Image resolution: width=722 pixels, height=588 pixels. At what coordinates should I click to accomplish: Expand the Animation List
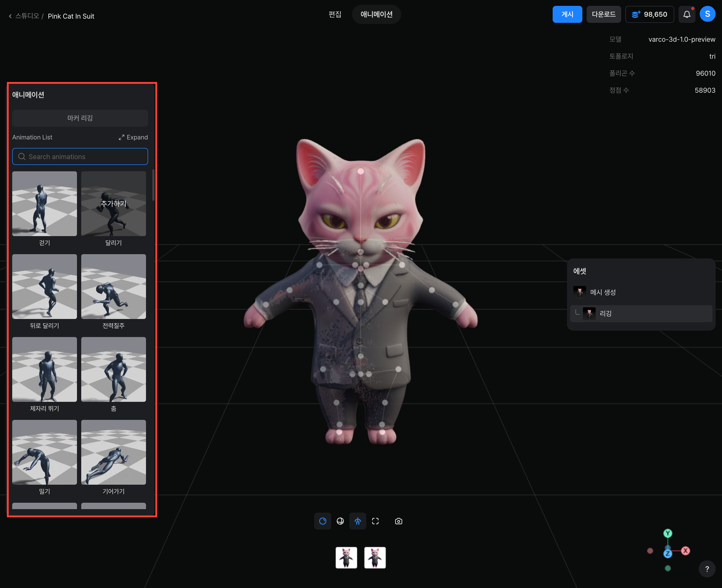point(133,137)
